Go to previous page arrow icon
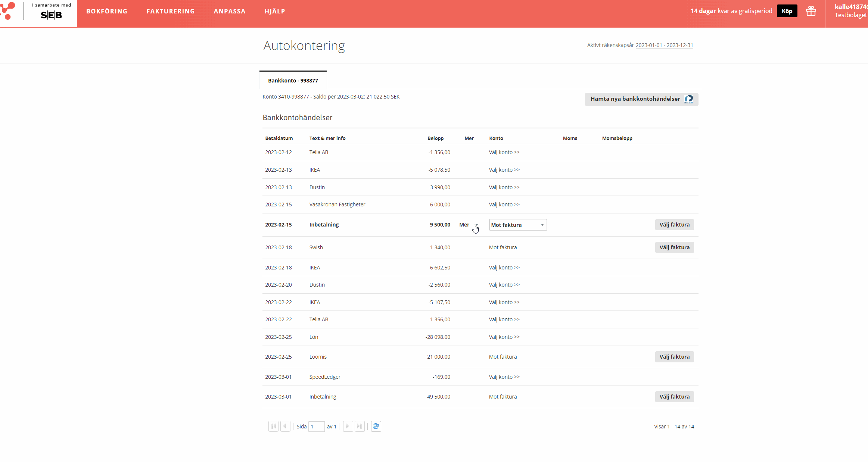Viewport: 868px width, 462px height. [x=285, y=426]
